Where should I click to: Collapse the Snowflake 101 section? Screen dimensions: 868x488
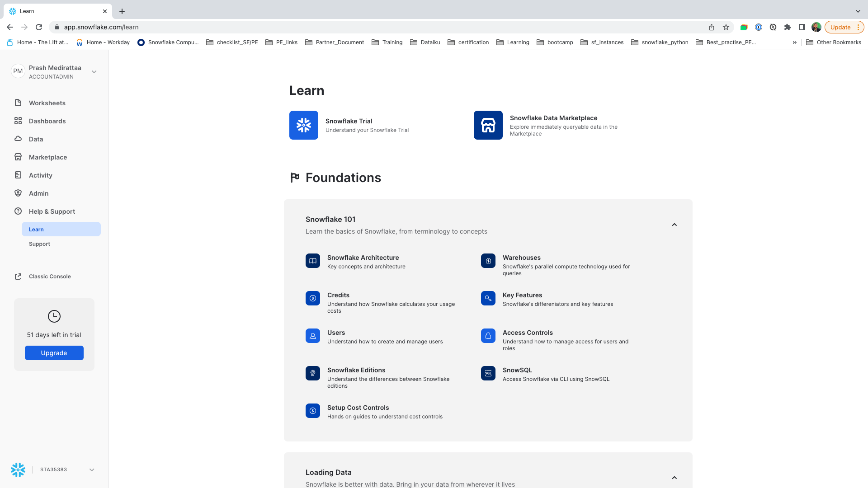click(674, 225)
